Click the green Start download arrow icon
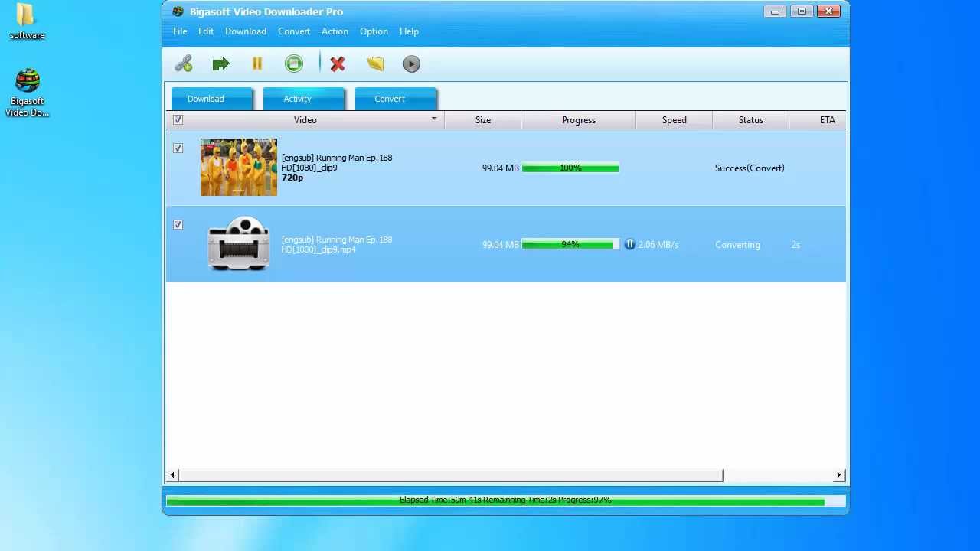This screenshot has width=980, height=551. (x=220, y=64)
